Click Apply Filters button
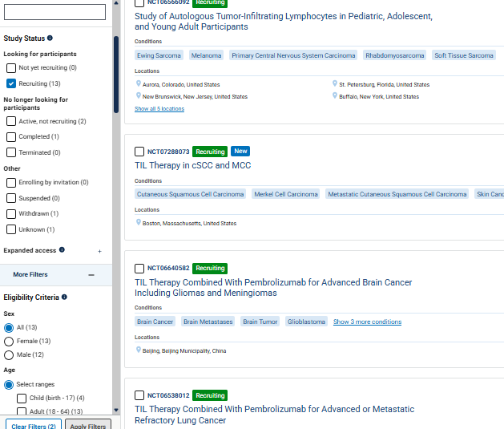The height and width of the screenshot is (429, 504). [88, 426]
